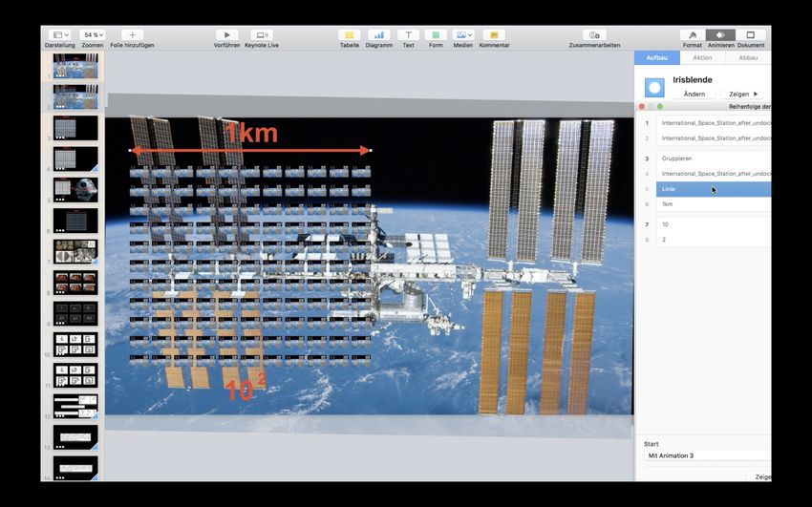Image resolution: width=812 pixels, height=507 pixels.
Task: Open the Format inspector
Action: 693,34
